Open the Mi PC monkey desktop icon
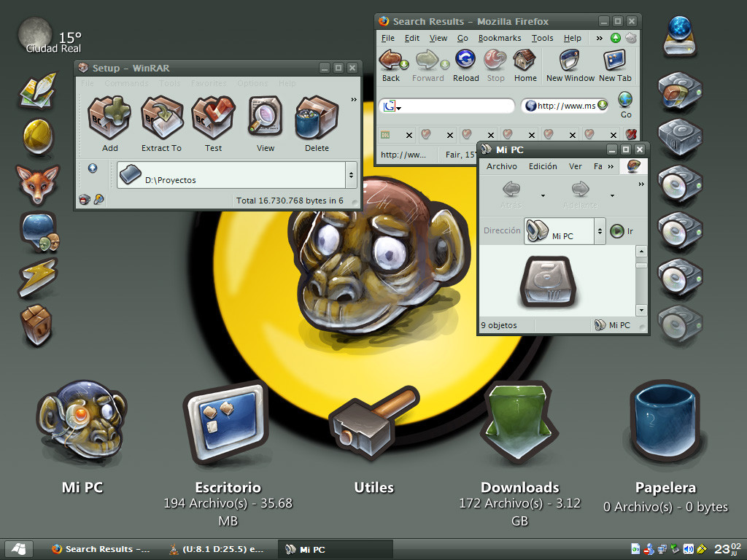Image resolution: width=747 pixels, height=560 pixels. click(x=82, y=421)
